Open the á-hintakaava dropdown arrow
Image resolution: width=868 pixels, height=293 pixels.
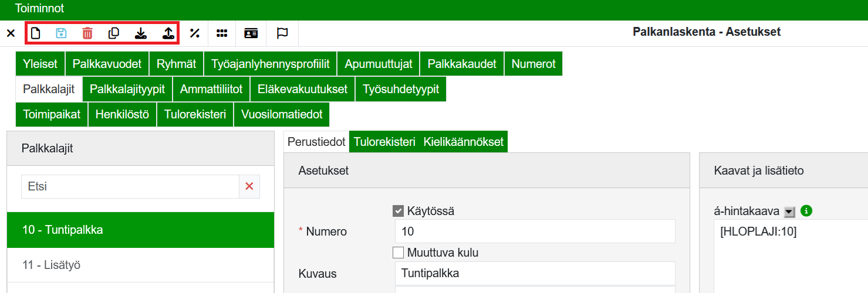click(x=789, y=212)
